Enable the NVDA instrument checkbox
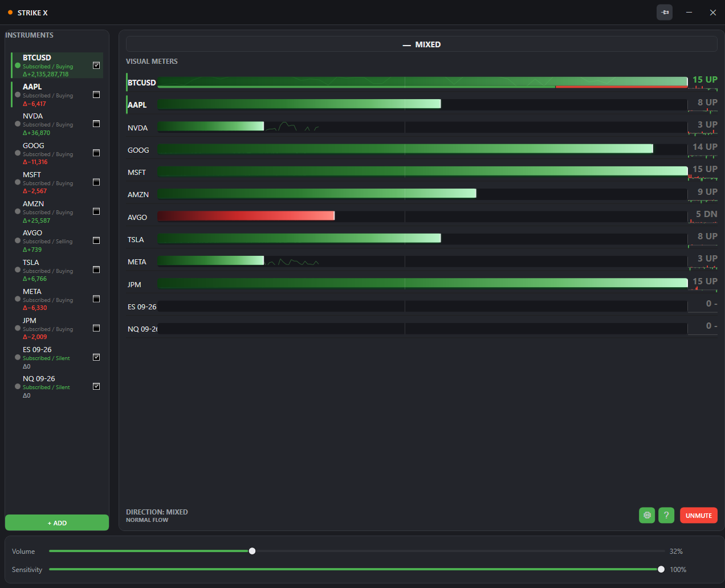This screenshot has width=725, height=588. (x=96, y=124)
